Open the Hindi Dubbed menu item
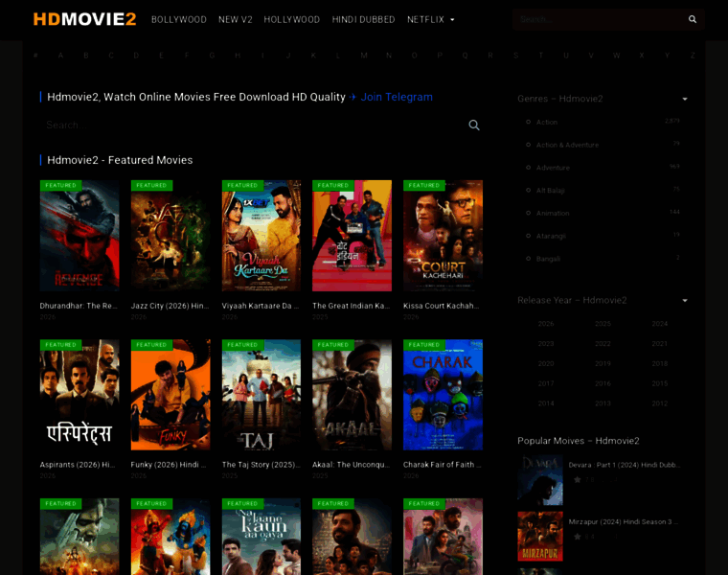 click(x=363, y=19)
